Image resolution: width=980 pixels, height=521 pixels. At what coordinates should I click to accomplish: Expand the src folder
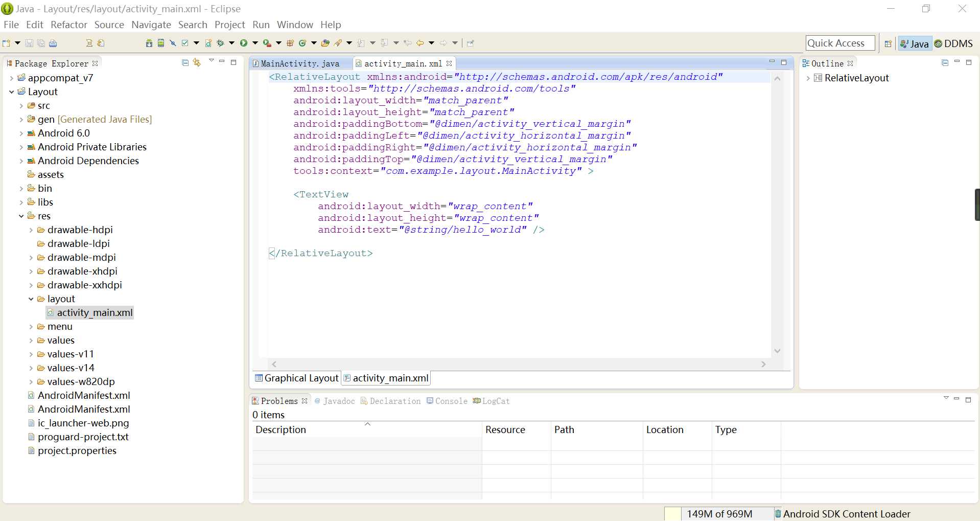click(x=21, y=106)
